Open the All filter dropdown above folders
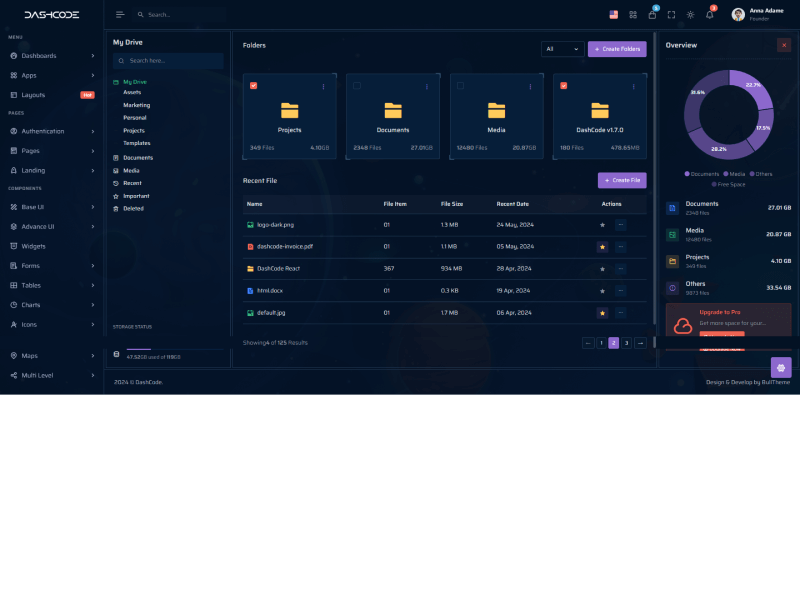The image size is (800, 600). click(562, 48)
